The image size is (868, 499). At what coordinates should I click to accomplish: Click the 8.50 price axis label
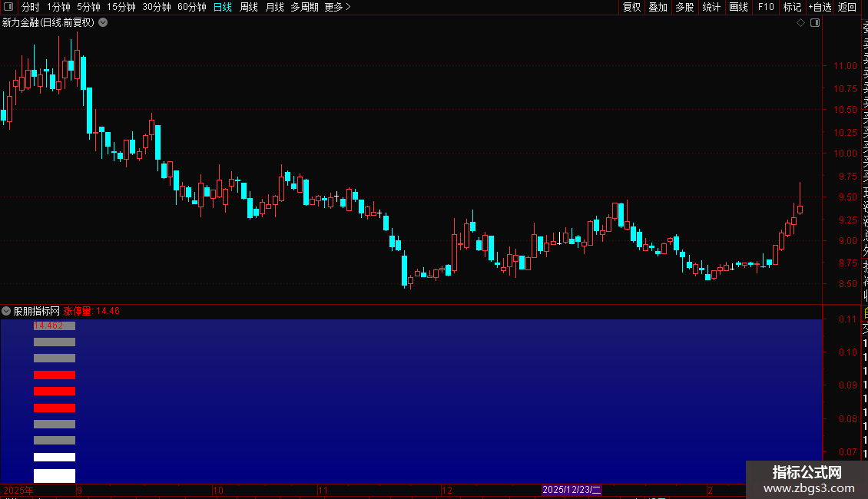coord(847,284)
